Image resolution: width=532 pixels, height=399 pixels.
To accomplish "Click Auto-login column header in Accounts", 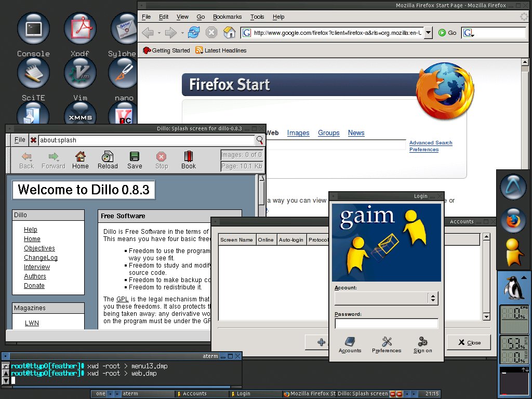I will [291, 240].
